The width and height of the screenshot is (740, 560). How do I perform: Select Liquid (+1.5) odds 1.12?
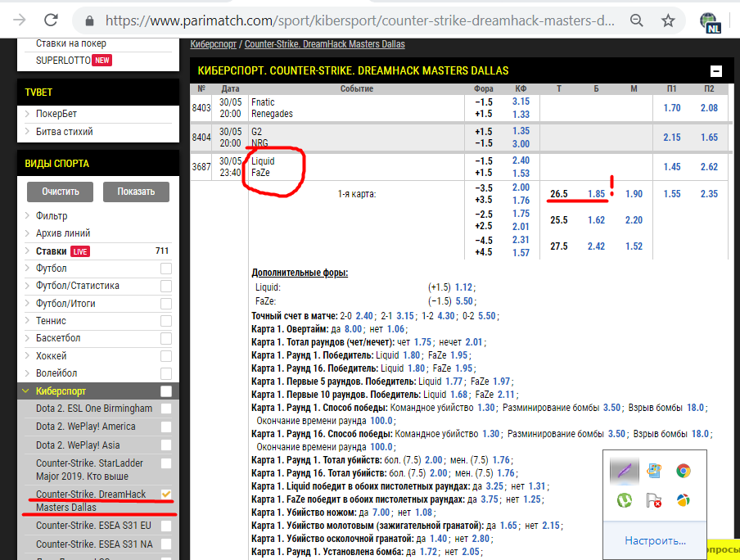463,287
